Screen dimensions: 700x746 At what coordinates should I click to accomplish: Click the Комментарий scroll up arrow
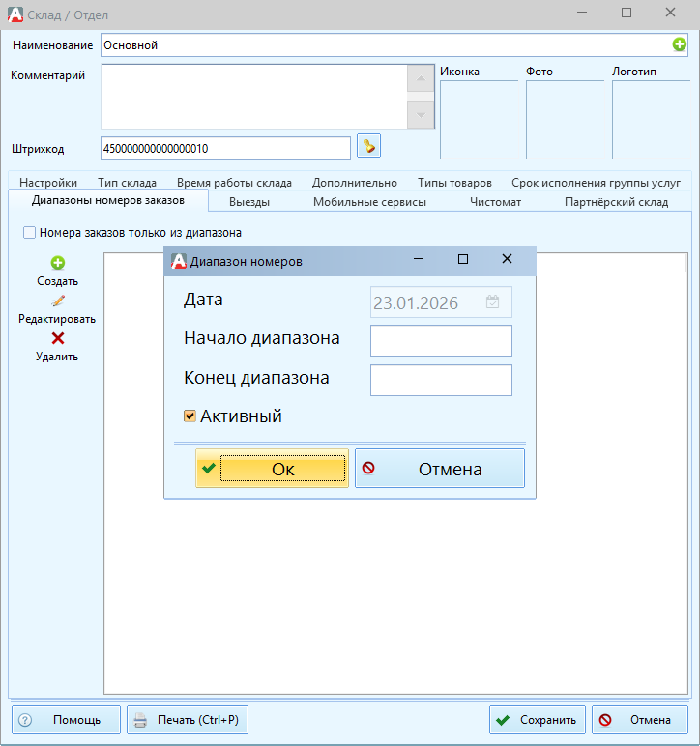421,78
